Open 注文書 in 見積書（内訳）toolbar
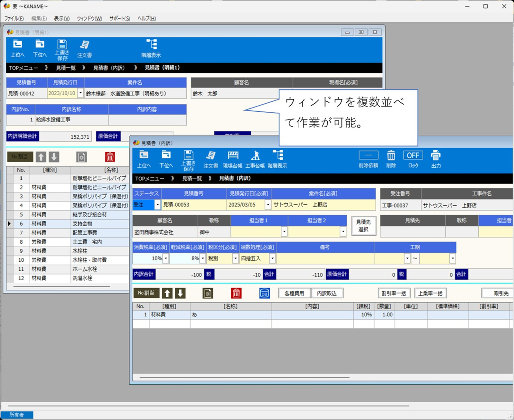The height and width of the screenshot is (420, 514). pos(210,159)
